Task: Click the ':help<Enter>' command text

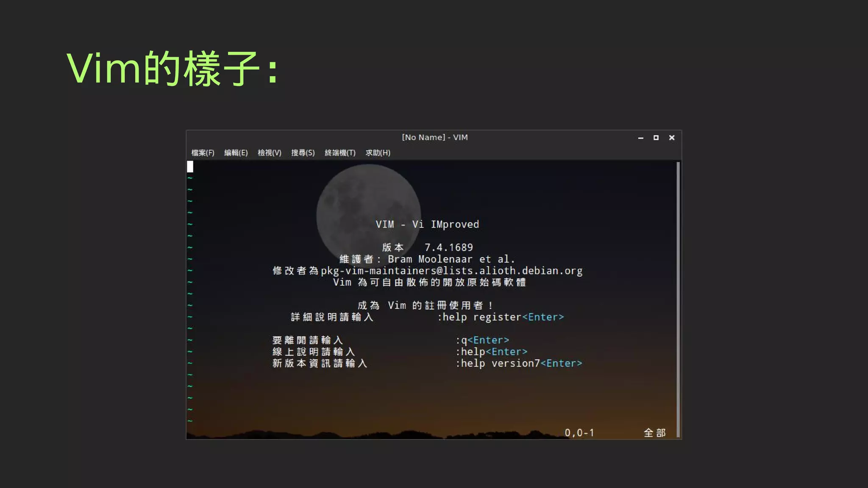Action: 491,352
